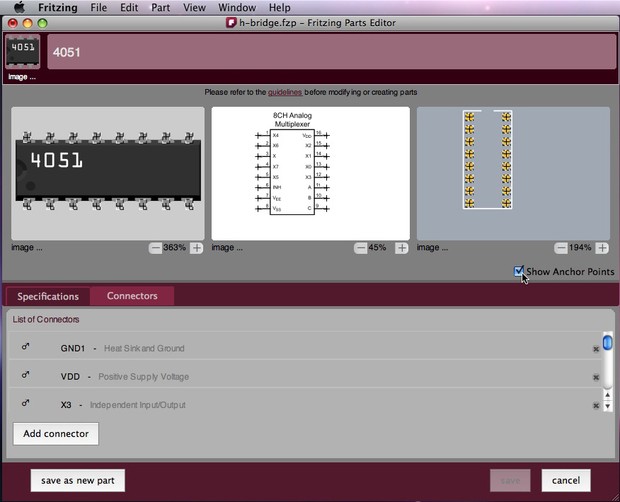Toggle Show Anchor Points checkbox

519,271
